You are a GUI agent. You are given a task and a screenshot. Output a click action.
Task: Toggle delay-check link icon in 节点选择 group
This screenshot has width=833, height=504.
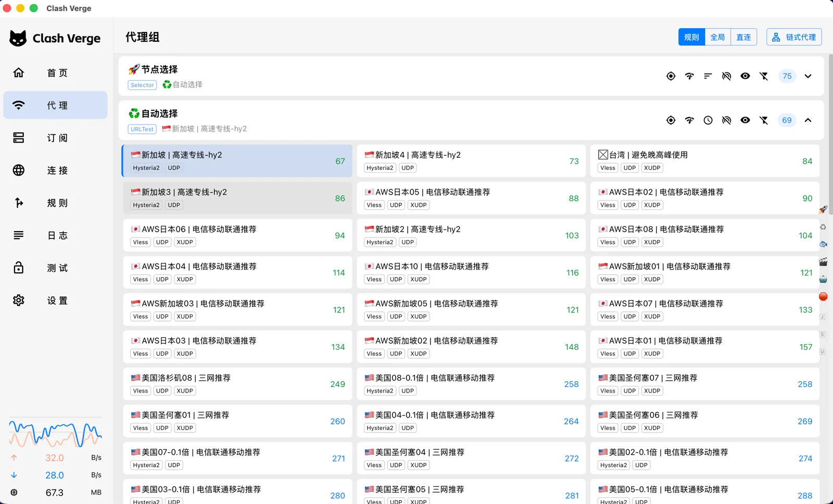(727, 76)
